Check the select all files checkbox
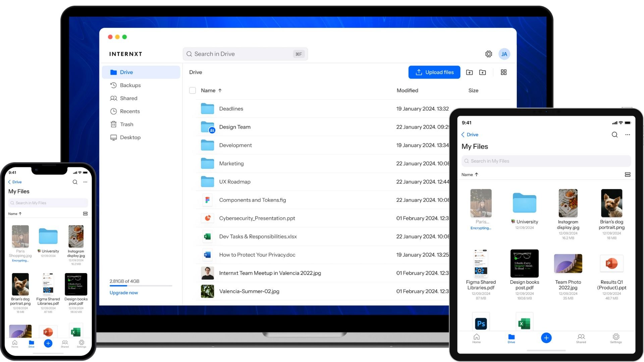This screenshot has width=644, height=362. click(x=193, y=90)
